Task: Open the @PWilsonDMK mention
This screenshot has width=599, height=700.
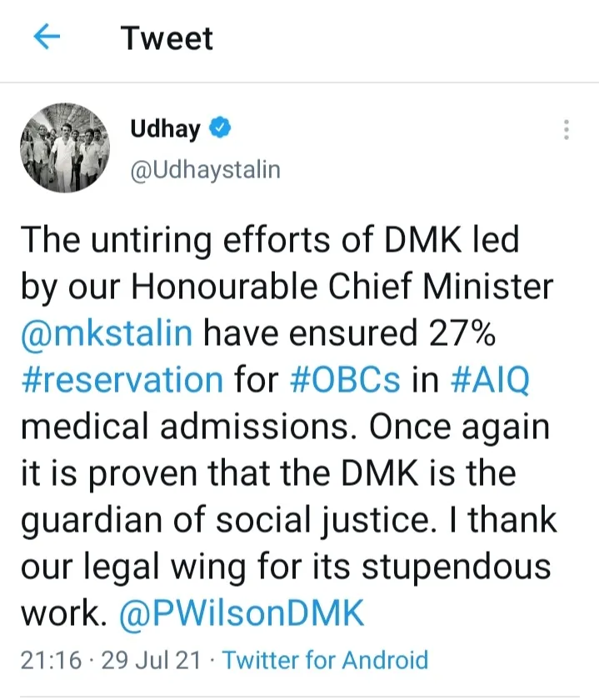Action: [242, 614]
